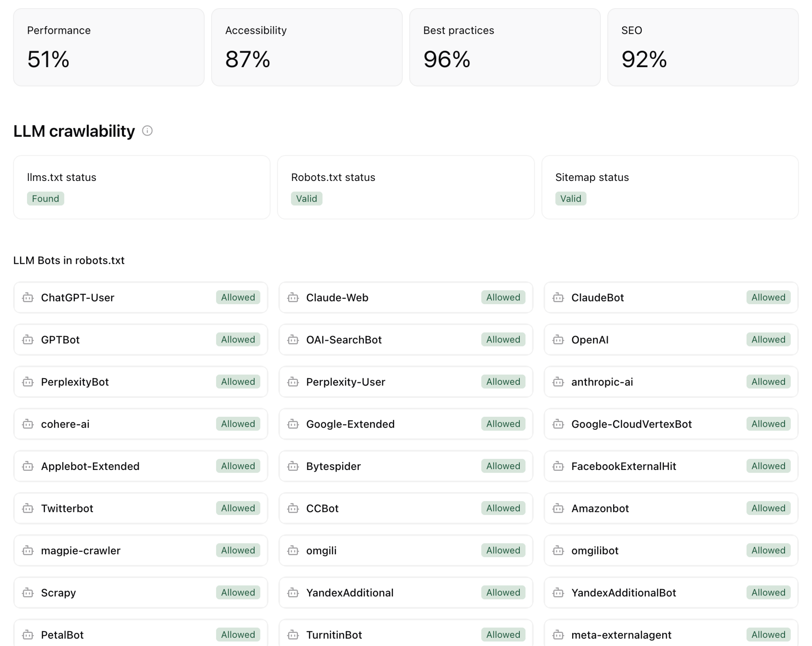The width and height of the screenshot is (812, 646).
Task: Click the Valid badge under Robots.txt status
Action: (x=306, y=198)
